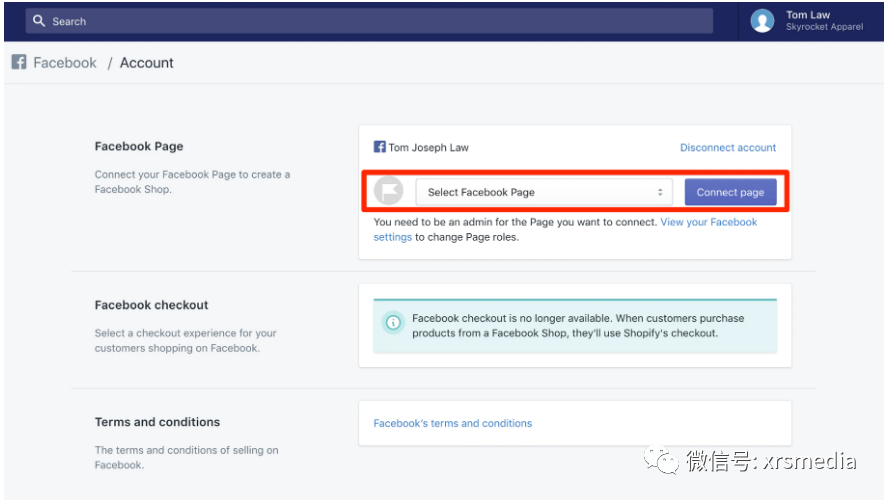885x500 pixels.
Task: Click the Tom Joseph Law account name
Action: tap(428, 147)
